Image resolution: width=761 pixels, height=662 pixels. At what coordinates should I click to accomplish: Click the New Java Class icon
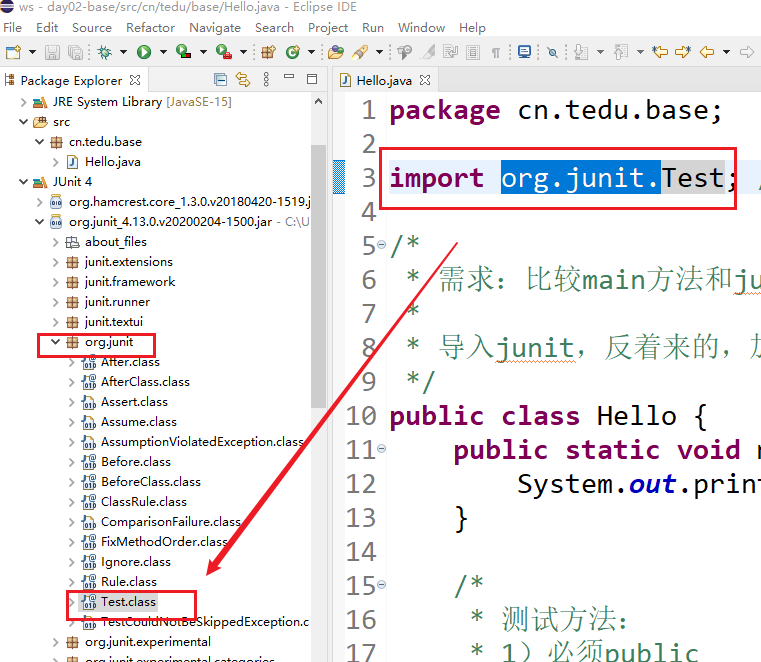(x=293, y=52)
